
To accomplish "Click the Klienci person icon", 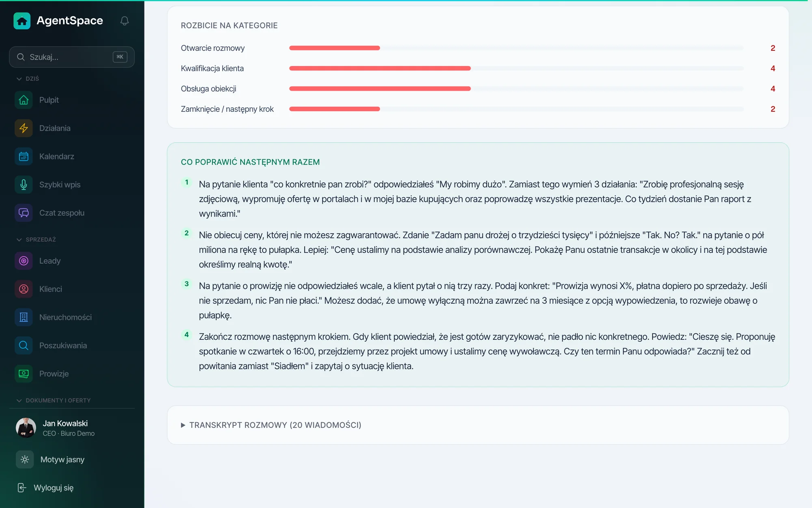I will [x=24, y=289].
